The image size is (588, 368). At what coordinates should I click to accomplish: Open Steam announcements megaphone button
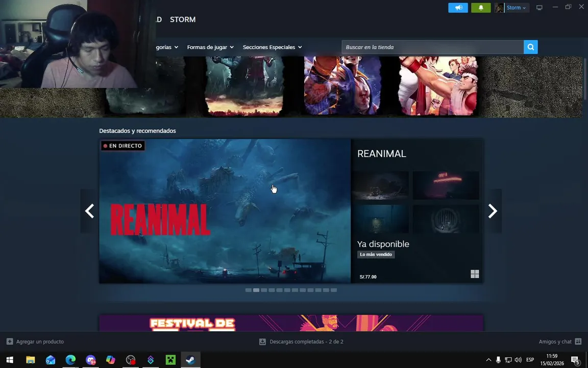click(x=458, y=8)
